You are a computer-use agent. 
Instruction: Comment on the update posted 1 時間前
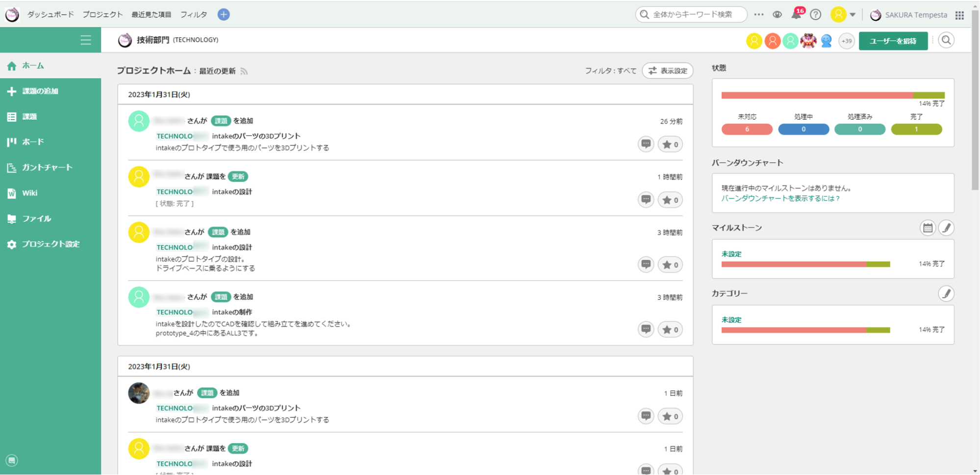pos(646,200)
